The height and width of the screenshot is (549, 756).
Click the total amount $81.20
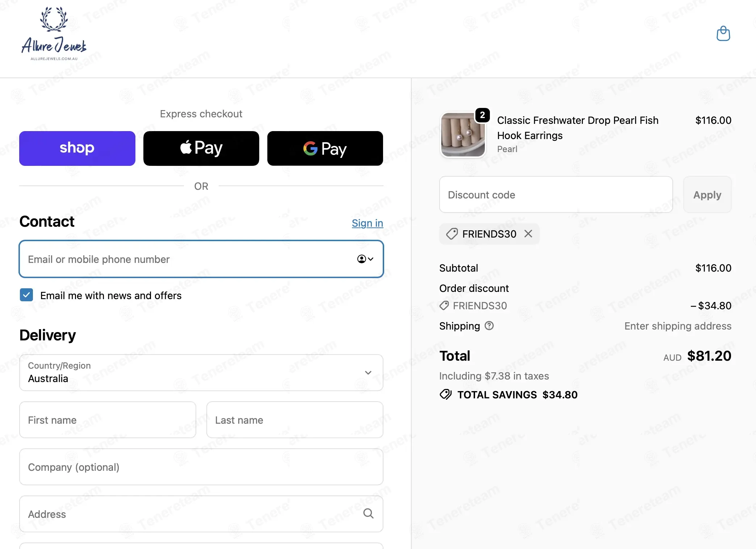coord(709,356)
